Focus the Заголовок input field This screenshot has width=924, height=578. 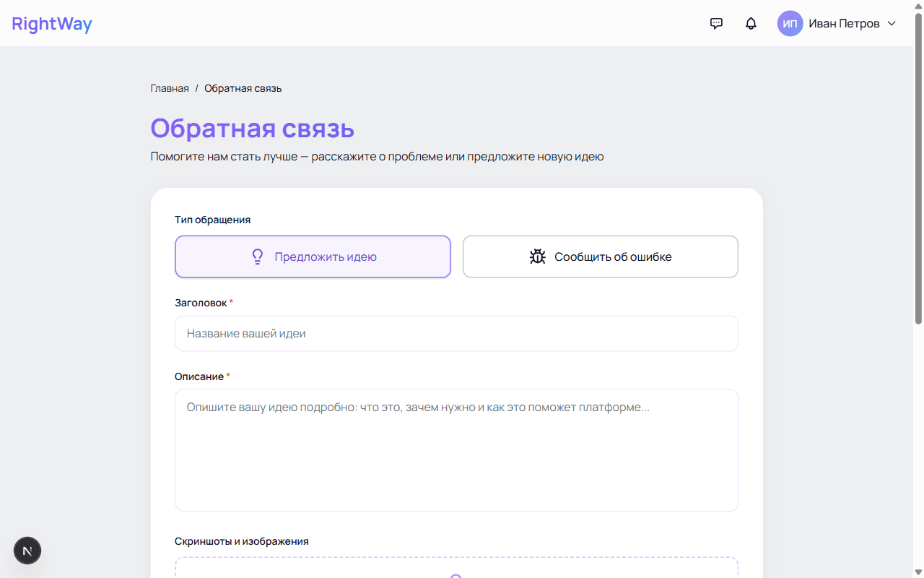pyautogui.click(x=456, y=334)
